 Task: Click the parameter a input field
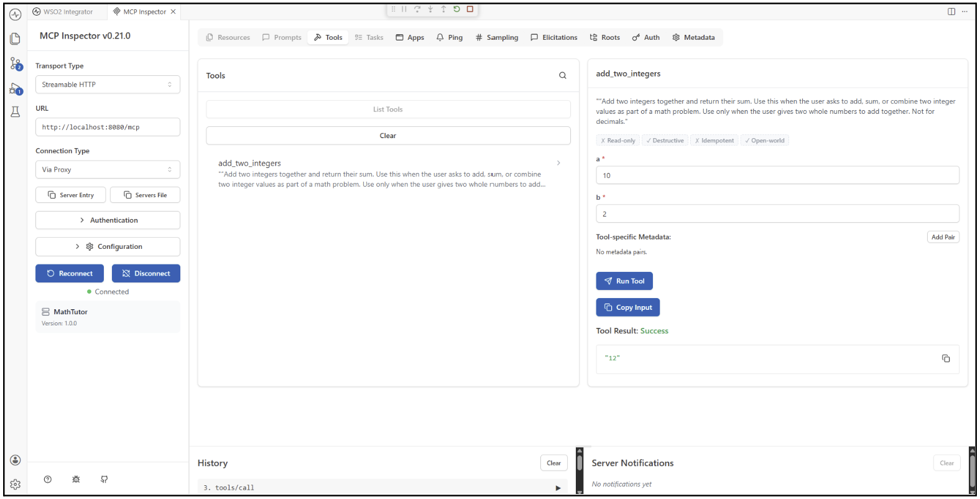777,175
